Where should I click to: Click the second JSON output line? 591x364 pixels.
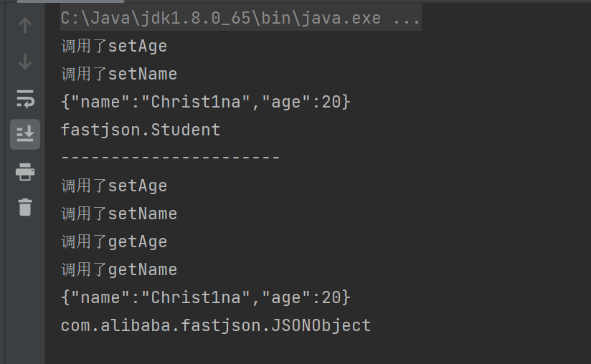coord(206,297)
